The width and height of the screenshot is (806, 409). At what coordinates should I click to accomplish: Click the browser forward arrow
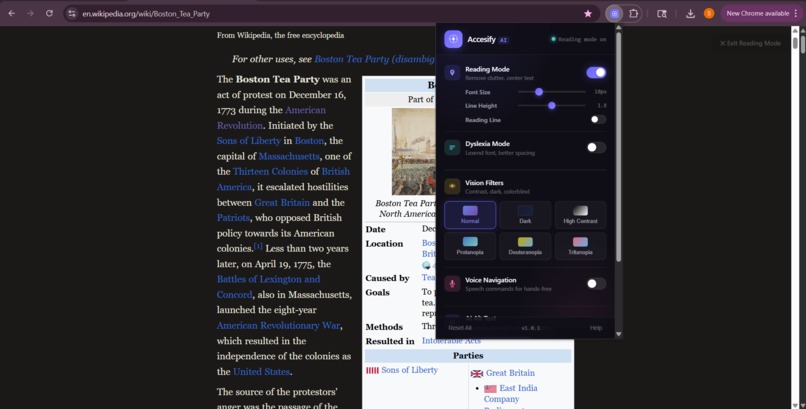30,13
